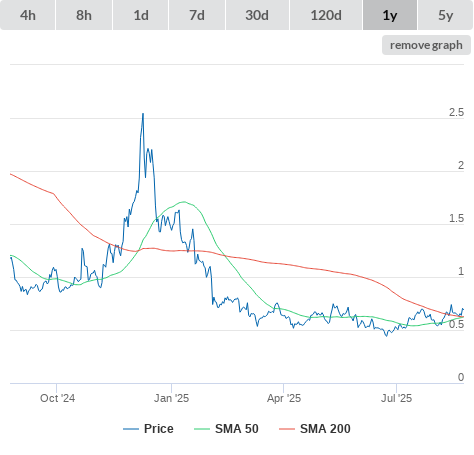This screenshot has width=474, height=455.
Task: Switch chart to 5y range
Action: (x=445, y=15)
